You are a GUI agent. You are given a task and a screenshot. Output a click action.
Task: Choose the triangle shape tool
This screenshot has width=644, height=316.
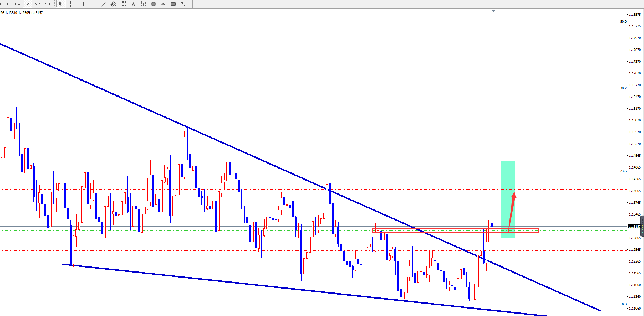tap(163, 4)
